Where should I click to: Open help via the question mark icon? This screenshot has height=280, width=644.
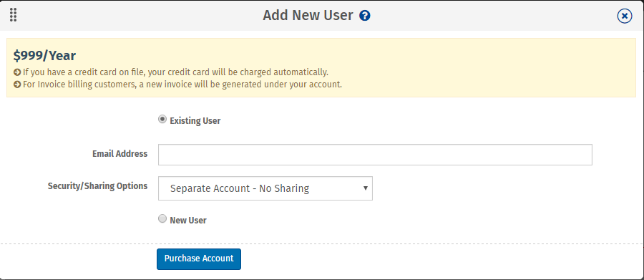pyautogui.click(x=365, y=16)
